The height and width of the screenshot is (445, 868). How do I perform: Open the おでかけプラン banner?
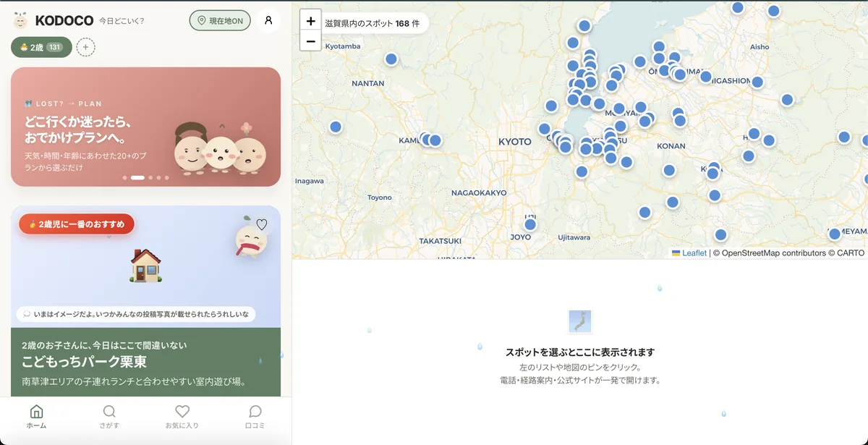[x=145, y=127]
